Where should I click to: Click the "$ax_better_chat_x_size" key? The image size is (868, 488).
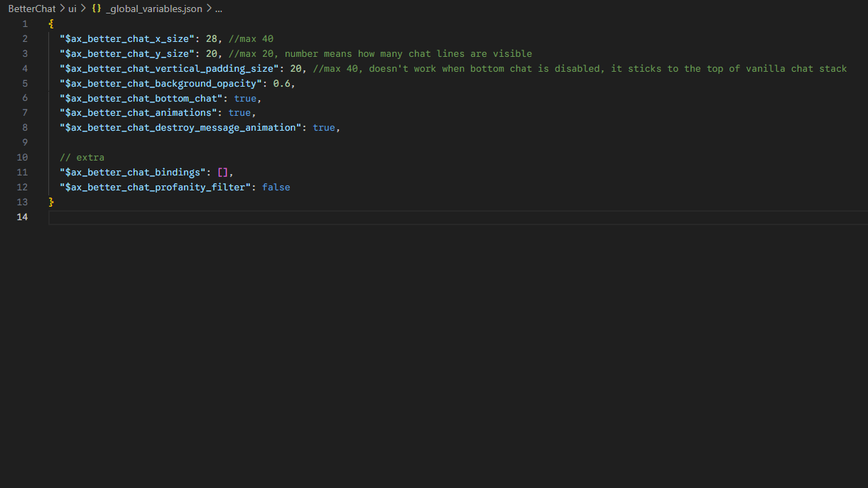[x=127, y=39]
